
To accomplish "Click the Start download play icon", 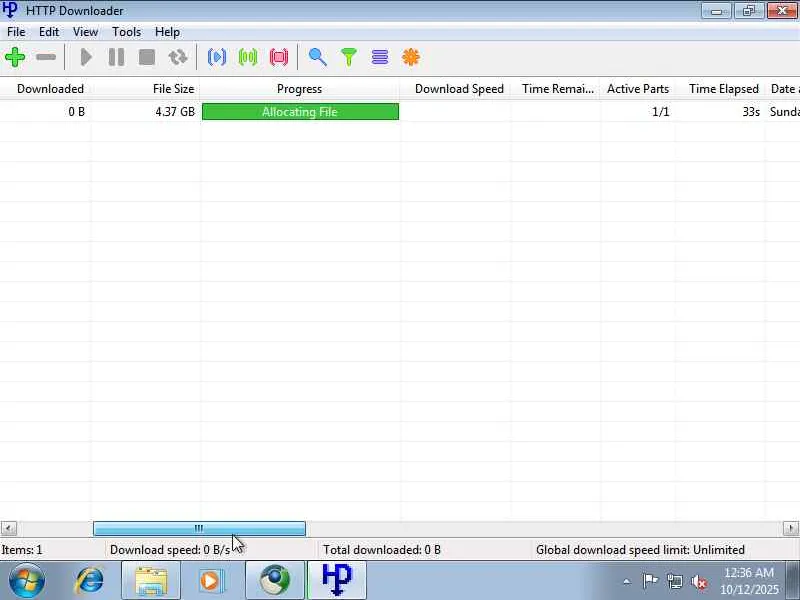I will (86, 57).
